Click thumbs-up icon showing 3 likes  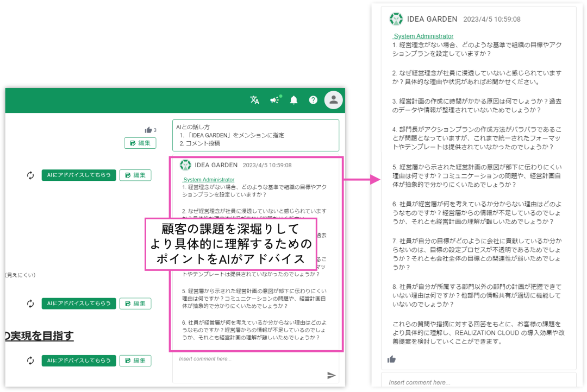point(148,130)
